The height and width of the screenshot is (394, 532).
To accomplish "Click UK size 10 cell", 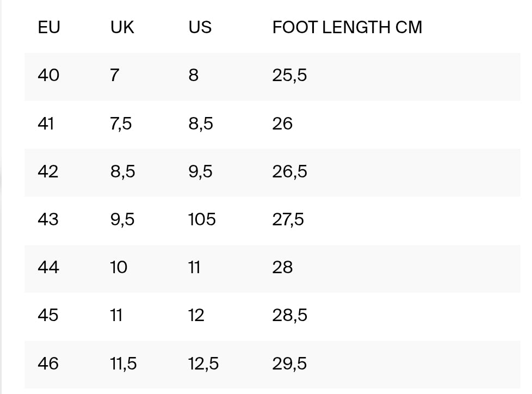I will coord(119,267).
